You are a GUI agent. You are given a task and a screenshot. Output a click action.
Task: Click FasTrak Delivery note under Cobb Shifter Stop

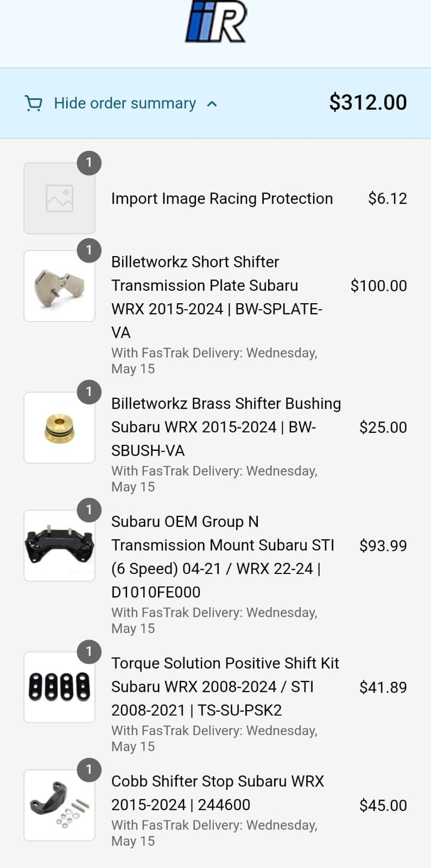coord(214,833)
